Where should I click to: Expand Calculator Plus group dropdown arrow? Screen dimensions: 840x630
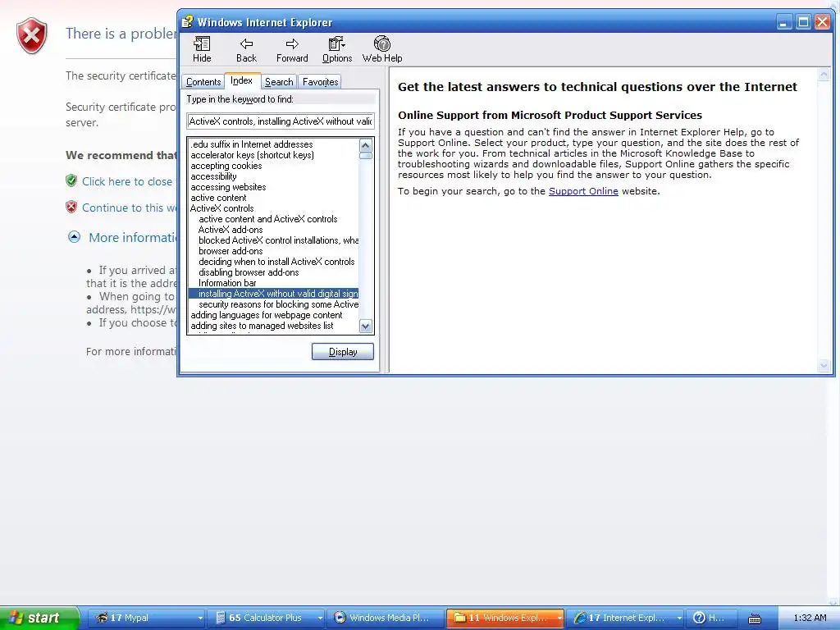point(320,619)
